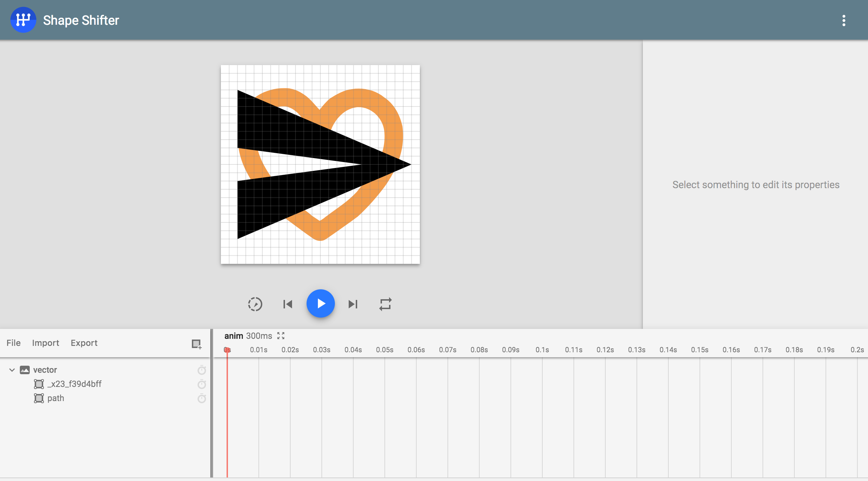The height and width of the screenshot is (481, 868).
Task: Click path icon beside _x23_f39d4bff
Action: click(x=39, y=384)
